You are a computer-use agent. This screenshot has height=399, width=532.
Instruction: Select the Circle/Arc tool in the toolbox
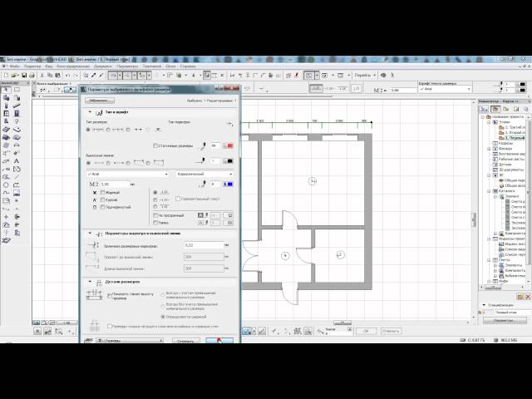tap(6, 185)
